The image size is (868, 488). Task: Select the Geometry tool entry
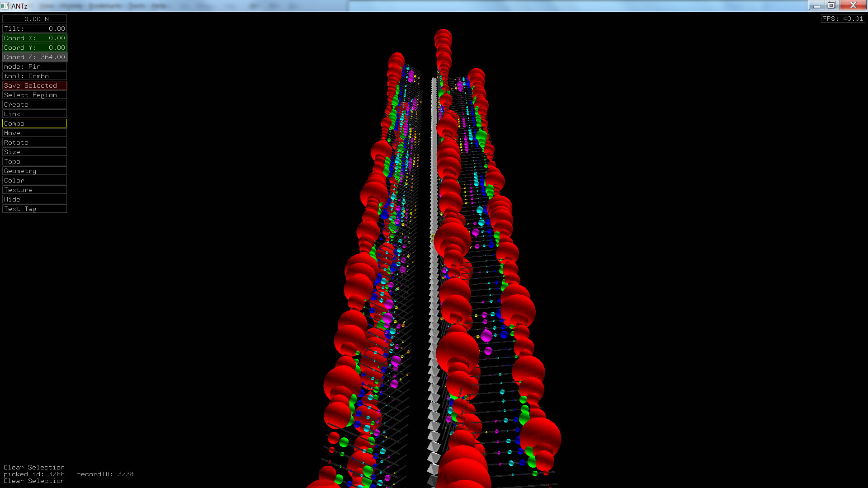[x=34, y=171]
